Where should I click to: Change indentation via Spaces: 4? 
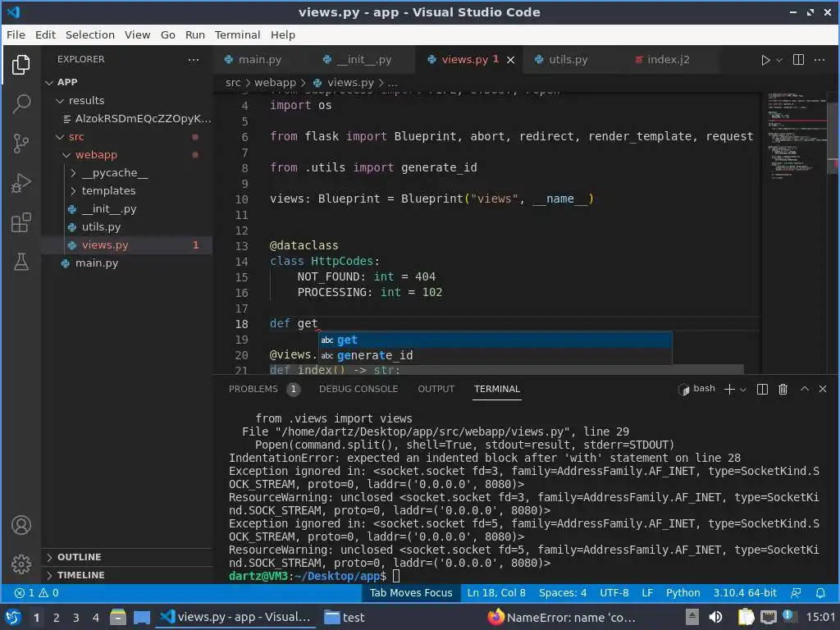pos(563,592)
